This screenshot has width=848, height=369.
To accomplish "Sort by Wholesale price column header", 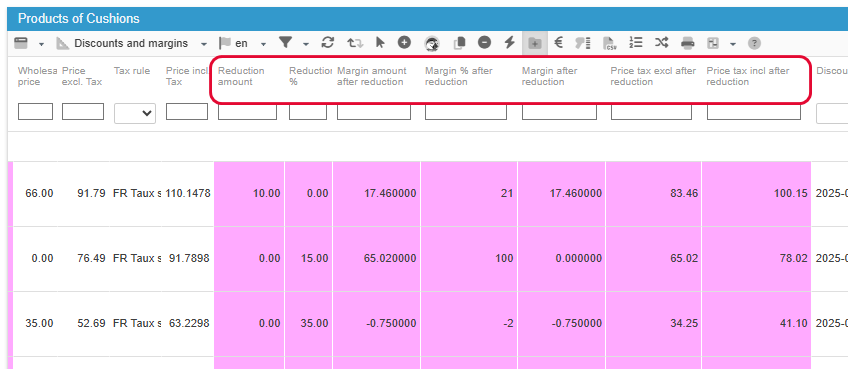I will [x=37, y=76].
